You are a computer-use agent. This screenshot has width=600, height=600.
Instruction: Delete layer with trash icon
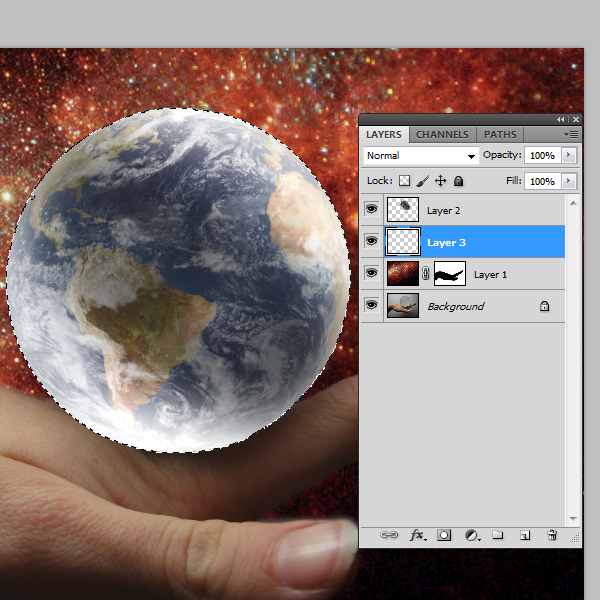(552, 535)
